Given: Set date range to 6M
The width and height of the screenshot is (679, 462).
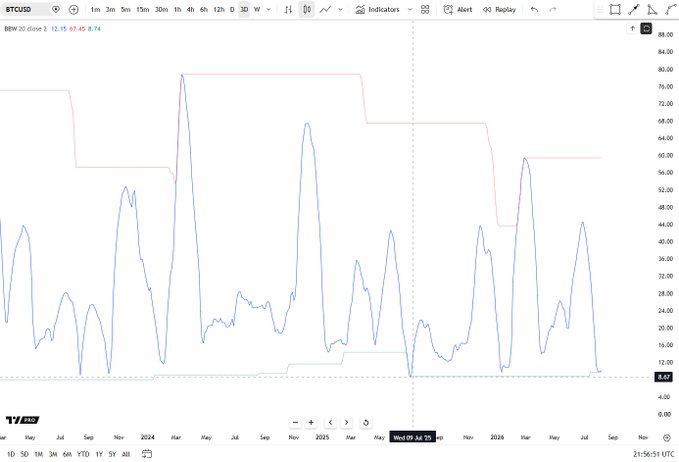Looking at the screenshot, I should [x=67, y=454].
